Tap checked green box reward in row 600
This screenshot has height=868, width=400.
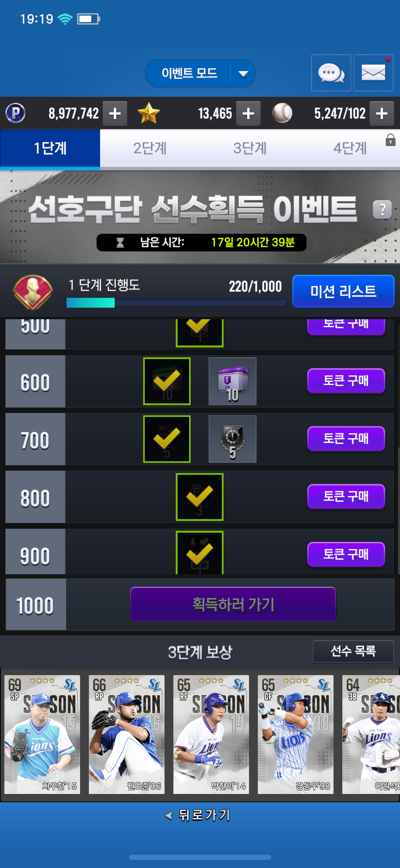(167, 381)
